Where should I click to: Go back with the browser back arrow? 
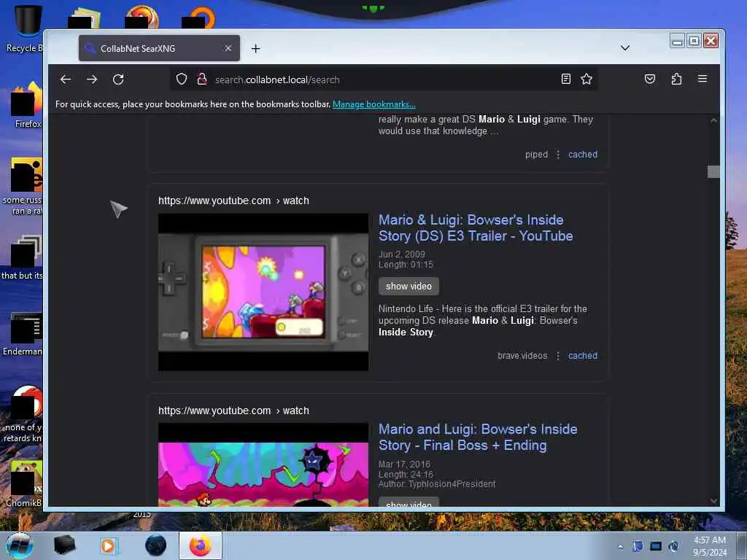pos(66,79)
